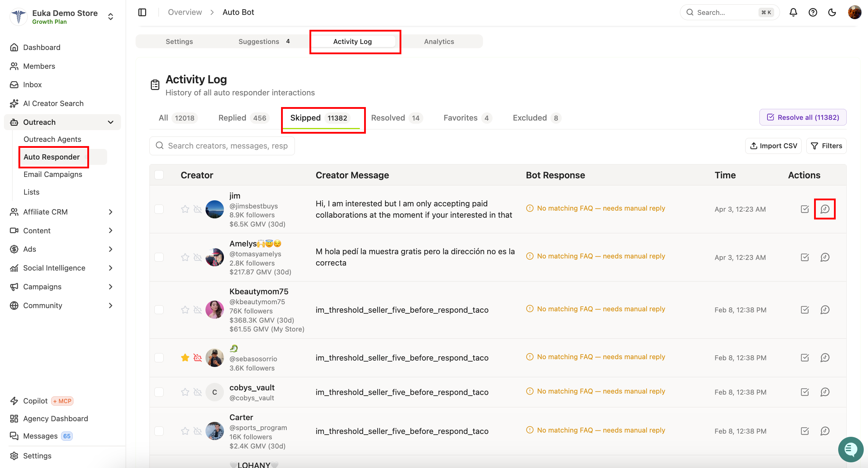868x468 pixels.
Task: Open Filters options
Action: click(826, 146)
